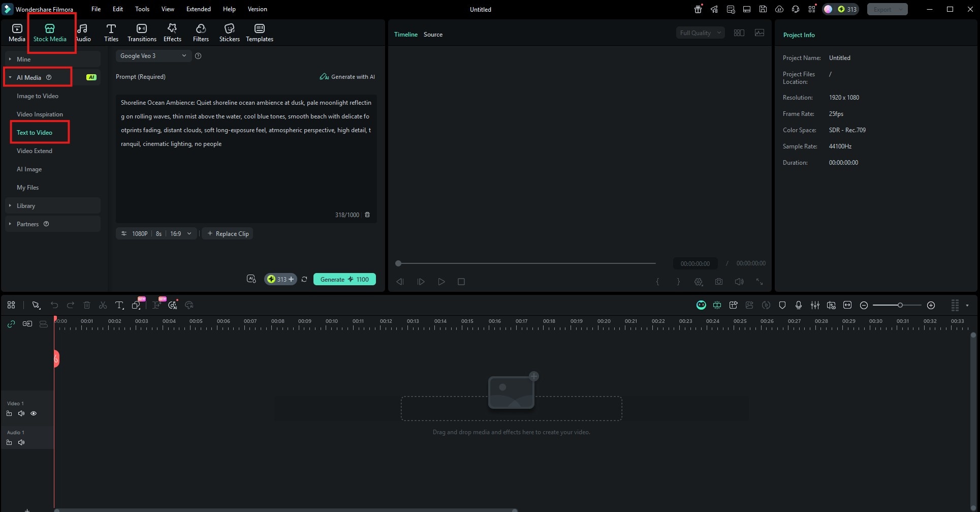980x512 pixels.
Task: Click the Export button
Action: 887,9
